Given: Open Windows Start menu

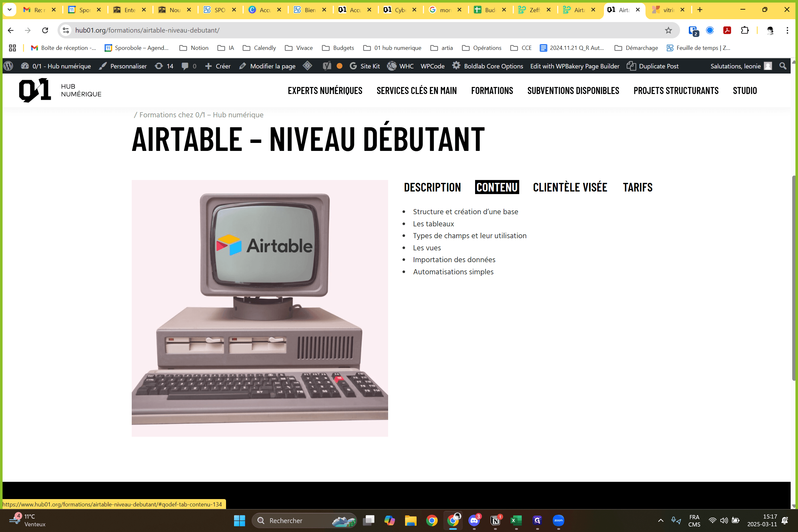Looking at the screenshot, I should (x=239, y=520).
